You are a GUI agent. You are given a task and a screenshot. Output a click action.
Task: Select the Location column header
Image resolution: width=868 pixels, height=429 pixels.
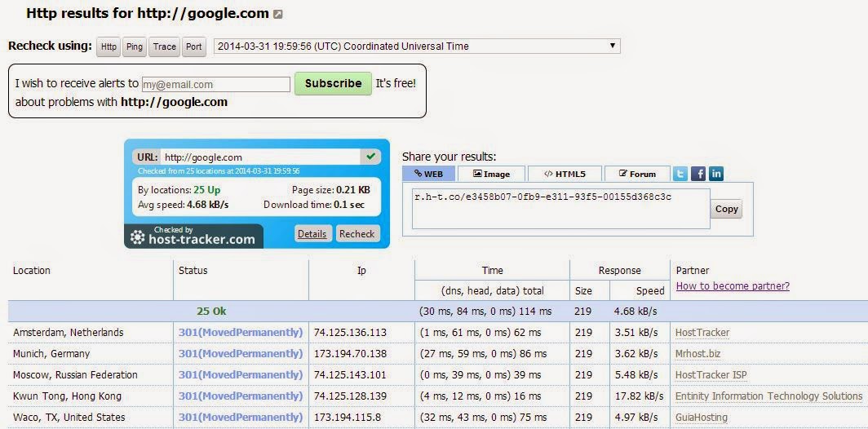tap(32, 271)
